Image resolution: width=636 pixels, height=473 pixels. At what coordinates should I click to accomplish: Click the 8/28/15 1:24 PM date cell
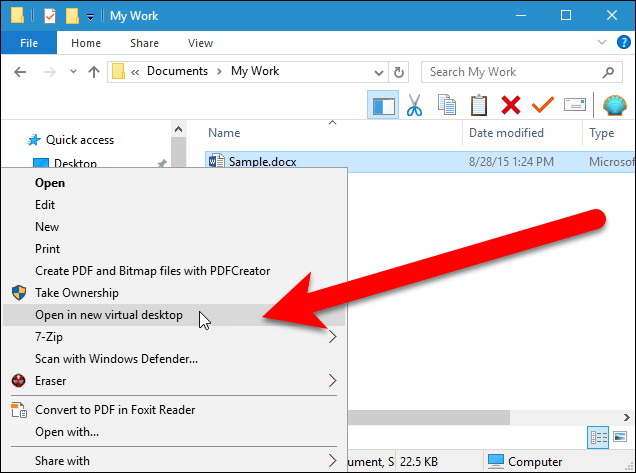click(x=511, y=162)
